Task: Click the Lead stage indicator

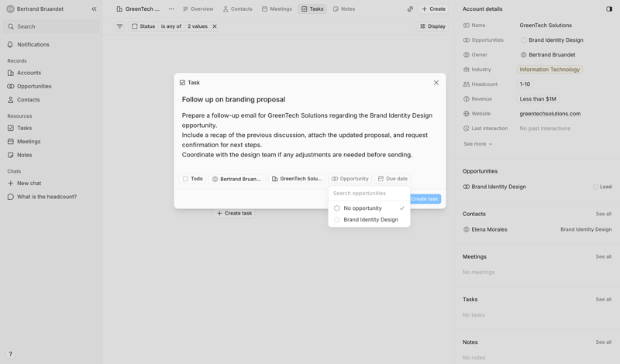Action: tap(602, 187)
